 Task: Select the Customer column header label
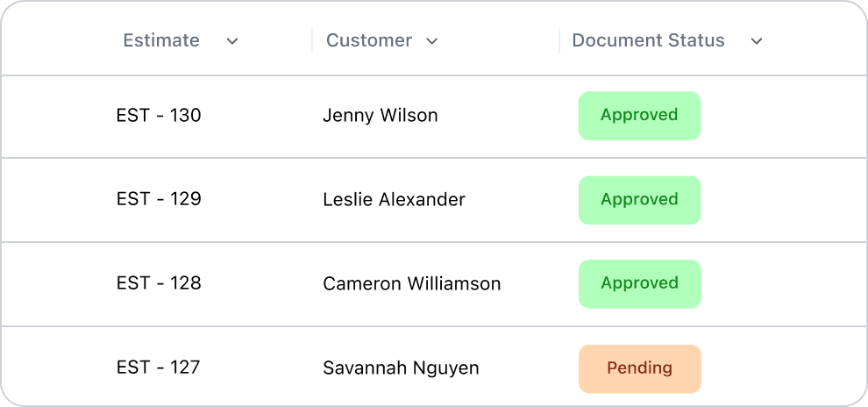click(x=369, y=40)
